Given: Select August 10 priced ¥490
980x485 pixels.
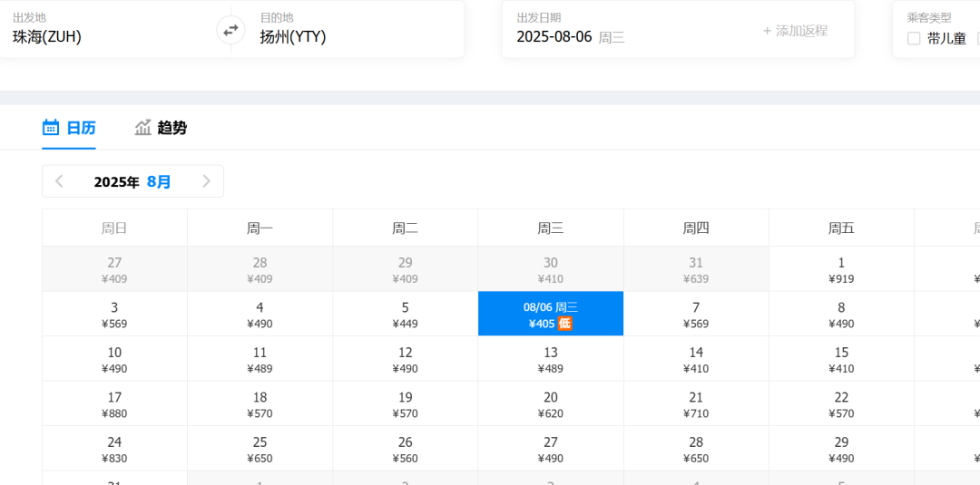Looking at the screenshot, I should coord(114,359).
